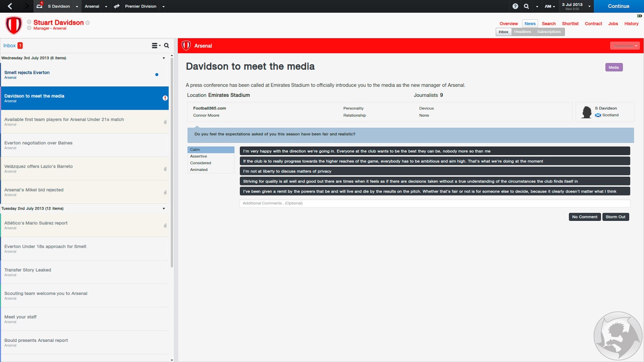Click the small battery icon top right

point(639,16)
